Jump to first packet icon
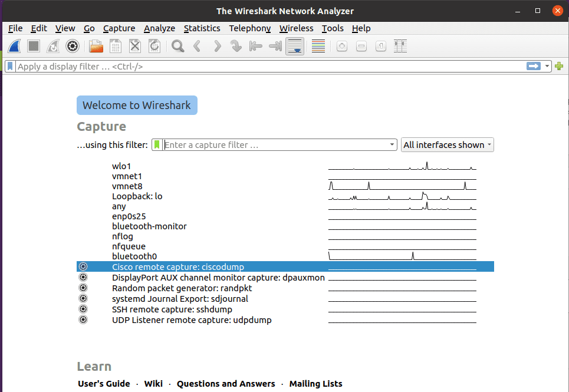Viewport: 569px width, 392px height. pyautogui.click(x=255, y=47)
